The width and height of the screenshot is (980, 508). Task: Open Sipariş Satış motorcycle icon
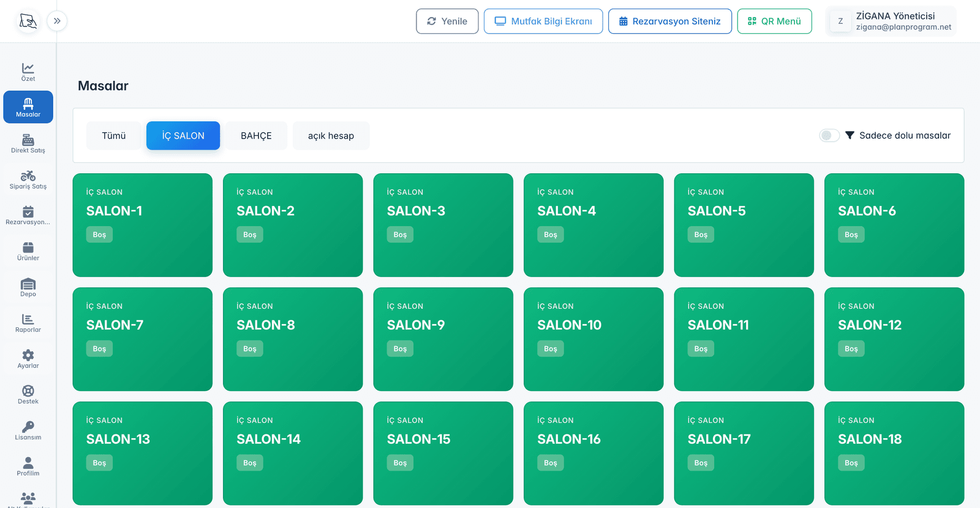28,176
